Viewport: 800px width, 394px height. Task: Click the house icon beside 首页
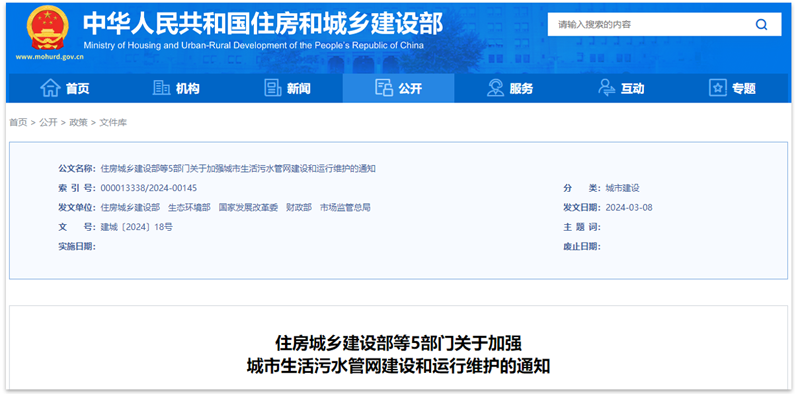pyautogui.click(x=50, y=88)
